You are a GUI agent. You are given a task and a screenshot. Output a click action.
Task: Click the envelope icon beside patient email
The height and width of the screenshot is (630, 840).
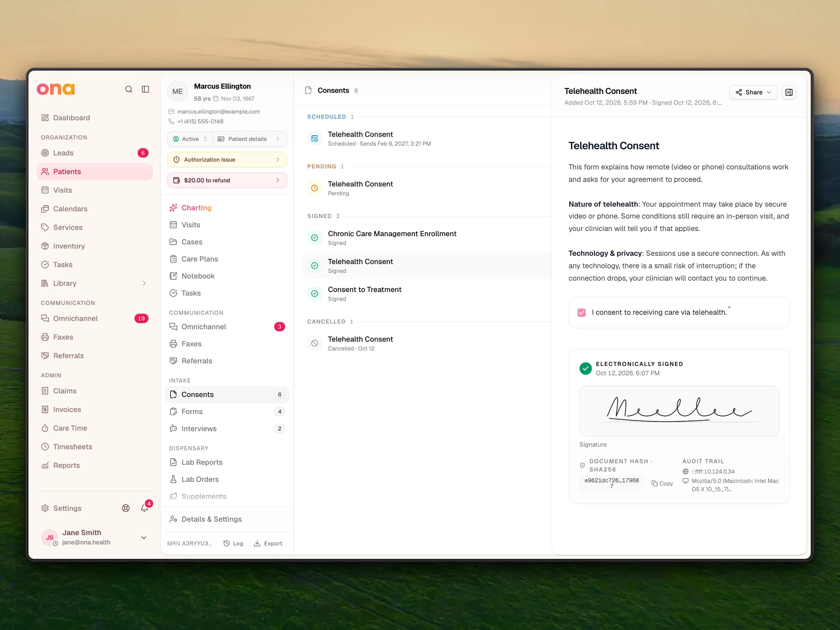coord(171,111)
